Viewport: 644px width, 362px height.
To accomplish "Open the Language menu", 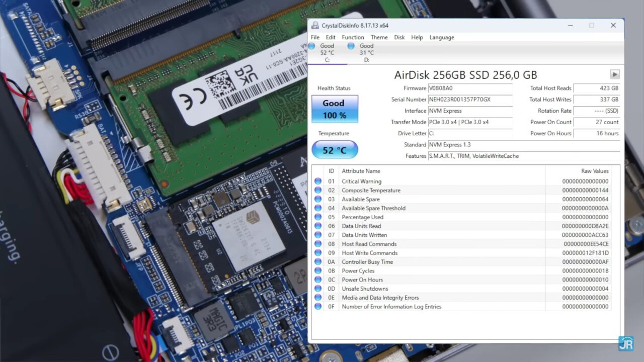I will click(441, 37).
